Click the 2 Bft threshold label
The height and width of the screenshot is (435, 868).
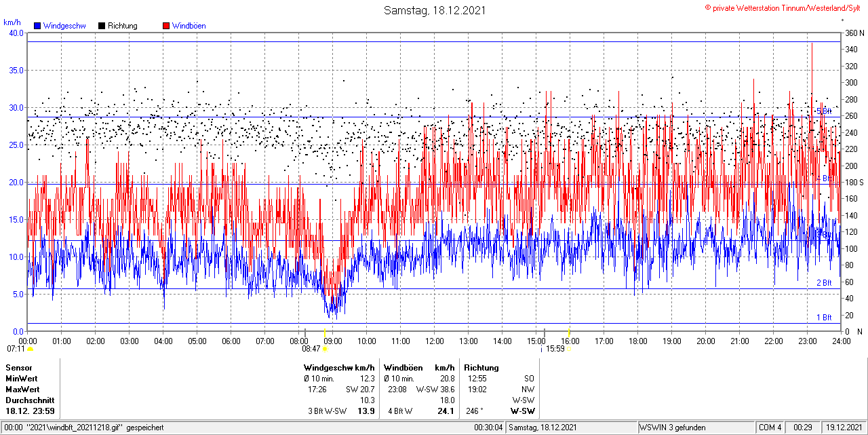point(823,283)
